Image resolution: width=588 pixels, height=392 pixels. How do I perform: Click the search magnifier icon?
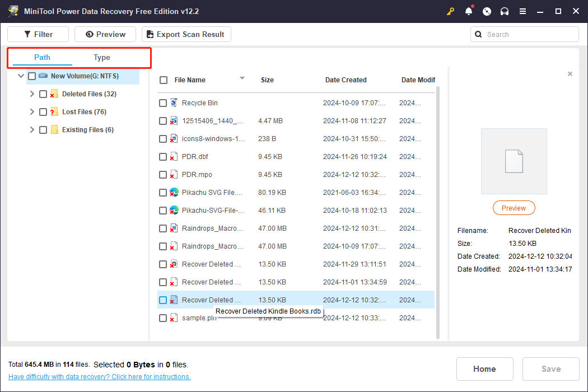(478, 35)
